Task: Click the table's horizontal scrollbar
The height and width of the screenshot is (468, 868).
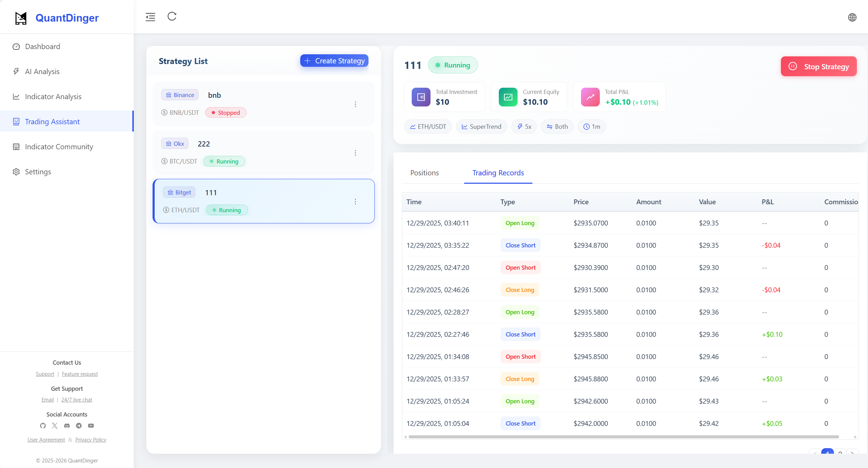Action: (623, 437)
